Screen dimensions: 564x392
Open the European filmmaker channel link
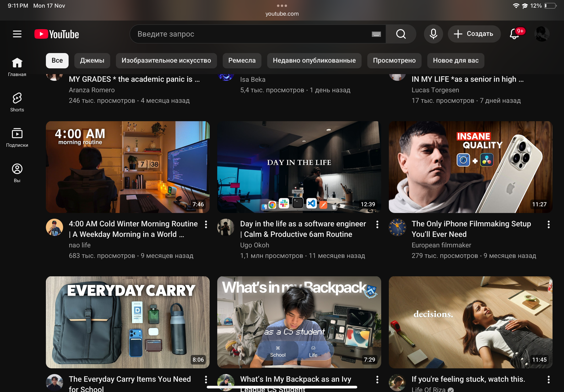pos(441,245)
